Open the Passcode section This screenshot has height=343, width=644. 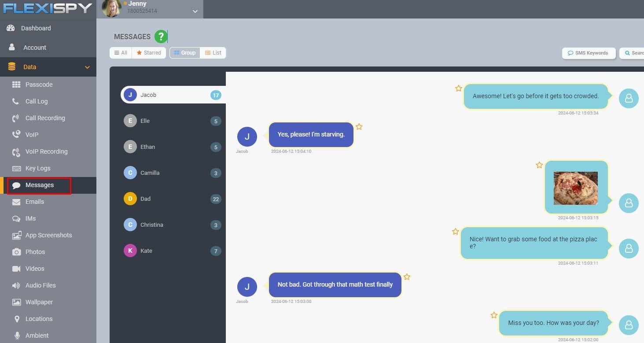point(39,85)
